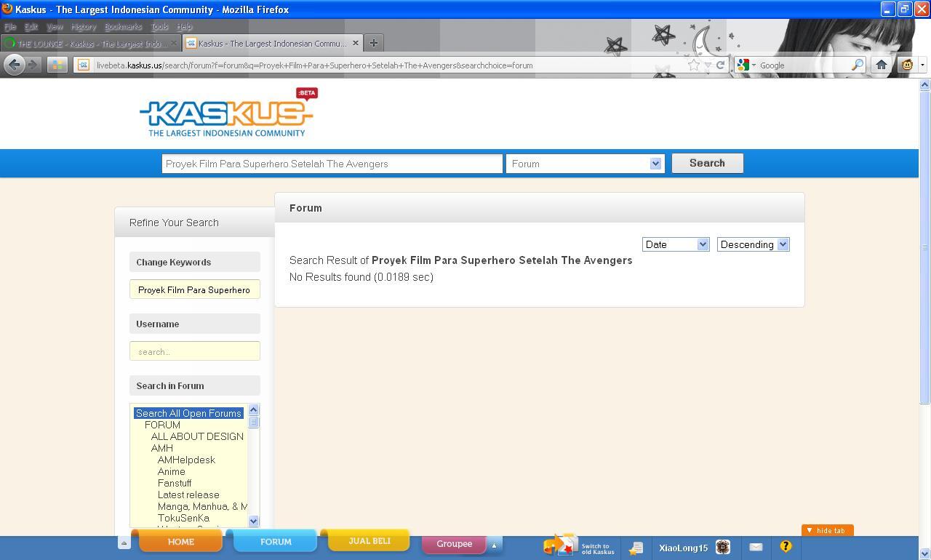Open the Forum search type dropdown
931x560 pixels.
[x=586, y=164]
